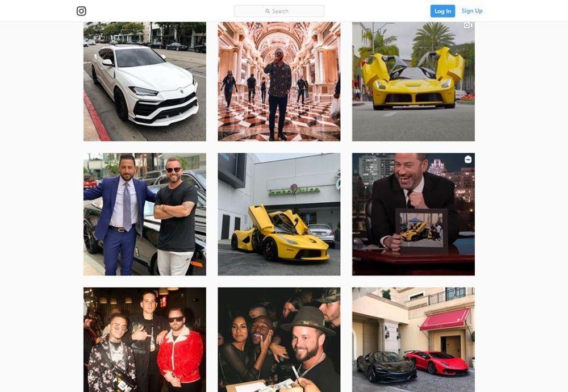Open post with man in red jacket
This screenshot has height=392, width=568.
145,340
